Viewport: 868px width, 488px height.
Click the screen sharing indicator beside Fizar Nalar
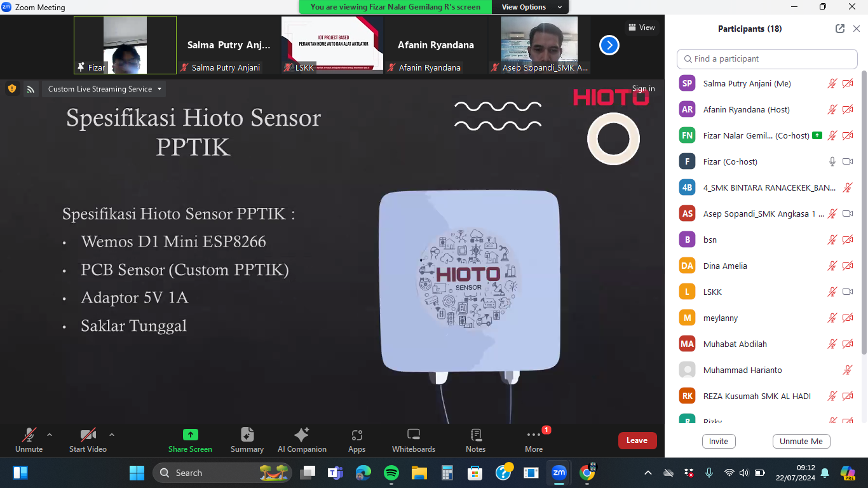[817, 135]
